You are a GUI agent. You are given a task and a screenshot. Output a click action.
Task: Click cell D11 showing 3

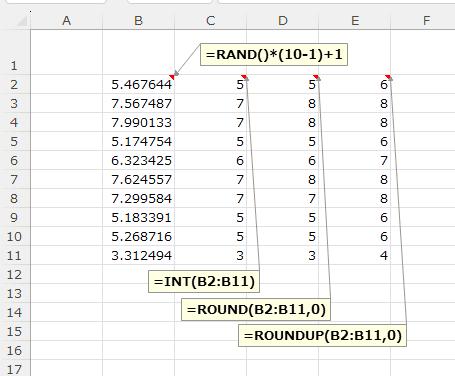[x=283, y=255]
